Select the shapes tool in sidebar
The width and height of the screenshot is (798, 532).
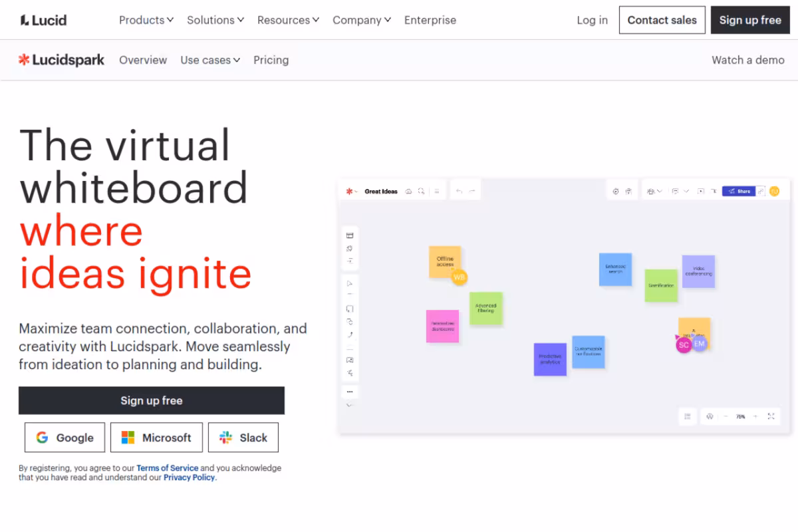(x=350, y=322)
